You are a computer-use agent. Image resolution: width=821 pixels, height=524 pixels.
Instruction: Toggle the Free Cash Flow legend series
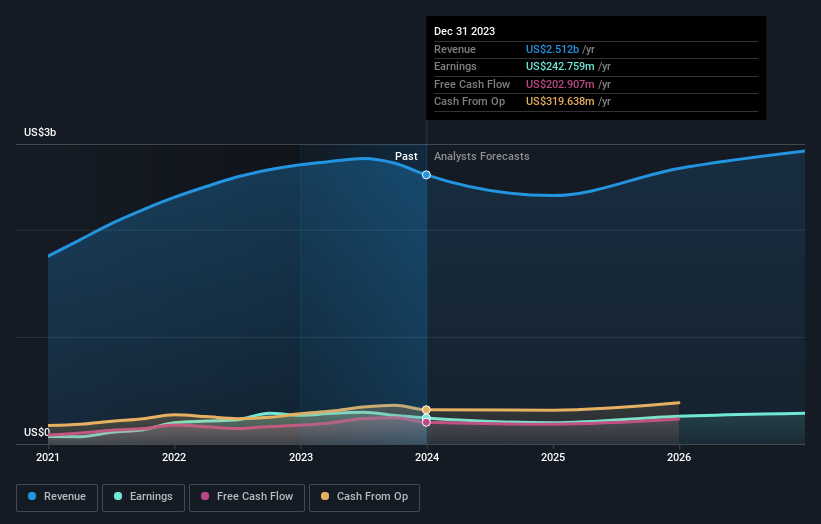(247, 497)
